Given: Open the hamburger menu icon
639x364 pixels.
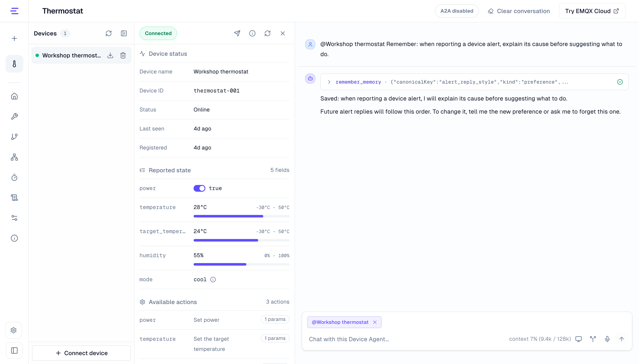Looking at the screenshot, I should 14,11.
